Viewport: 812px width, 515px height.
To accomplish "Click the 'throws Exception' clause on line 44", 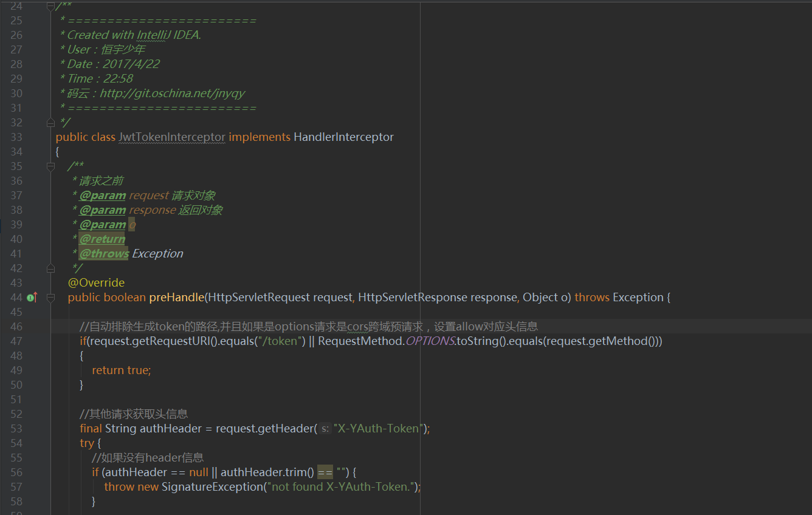I will (619, 298).
